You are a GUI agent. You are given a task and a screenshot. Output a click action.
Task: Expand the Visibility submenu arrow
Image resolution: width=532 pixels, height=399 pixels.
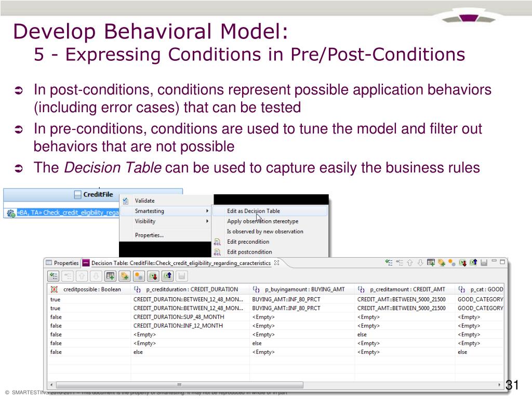(207, 221)
